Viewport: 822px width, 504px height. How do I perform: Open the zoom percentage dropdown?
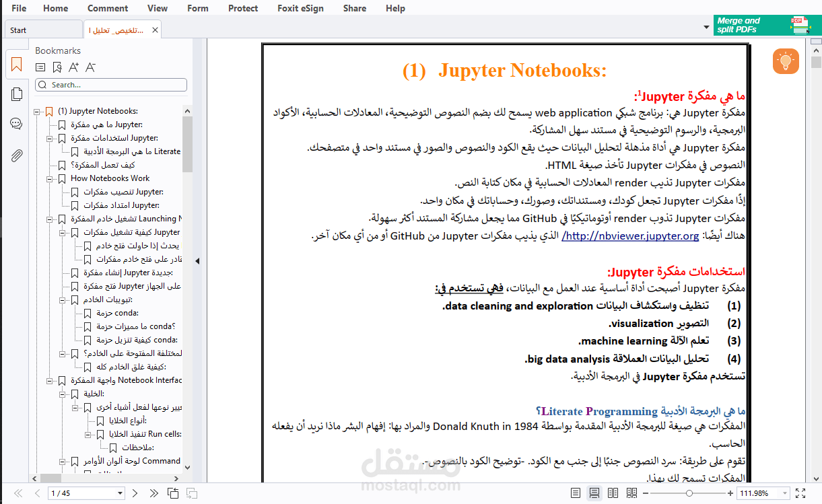784,493
